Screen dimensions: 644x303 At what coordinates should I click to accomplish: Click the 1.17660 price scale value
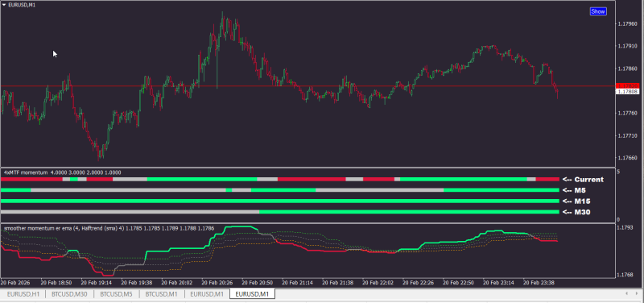(627, 158)
